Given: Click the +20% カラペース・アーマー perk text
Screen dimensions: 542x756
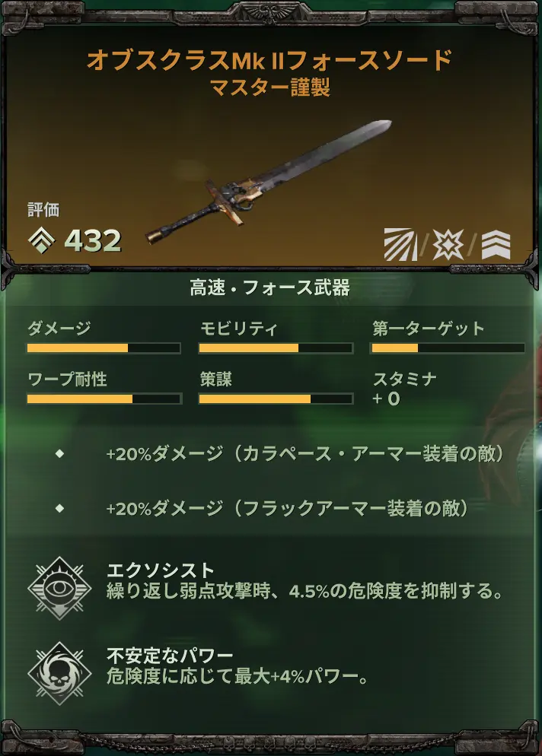Looking at the screenshot, I should (305, 454).
